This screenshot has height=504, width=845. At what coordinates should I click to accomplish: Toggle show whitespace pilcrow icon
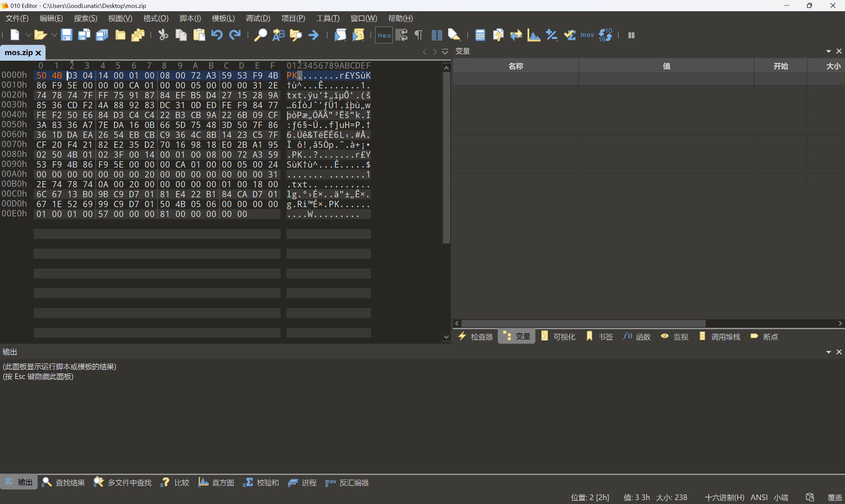pos(419,35)
